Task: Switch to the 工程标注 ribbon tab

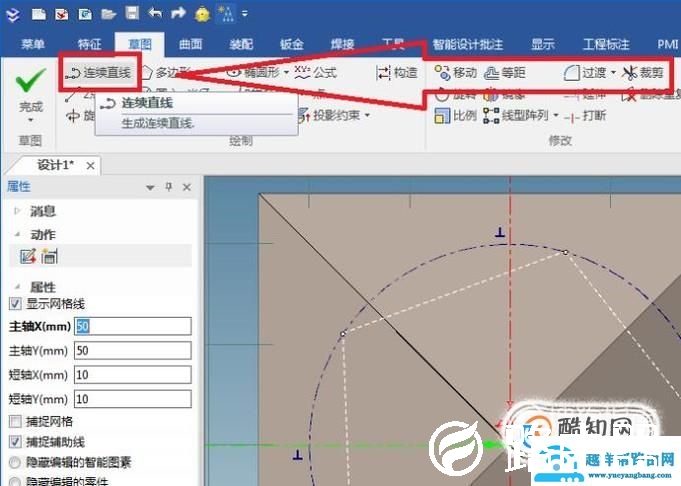Action: point(606,44)
